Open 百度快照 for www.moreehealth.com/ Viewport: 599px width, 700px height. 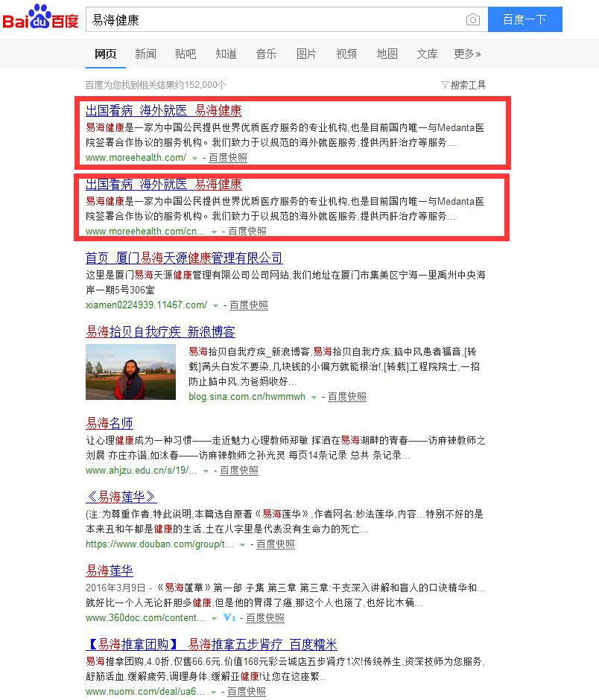(228, 158)
